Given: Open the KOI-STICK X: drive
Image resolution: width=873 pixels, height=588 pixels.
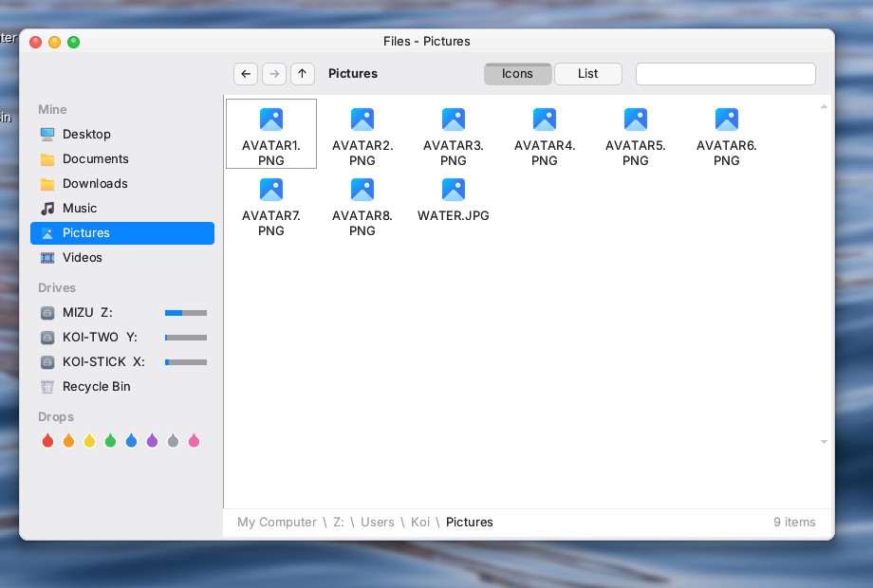Looking at the screenshot, I should 122,361.
